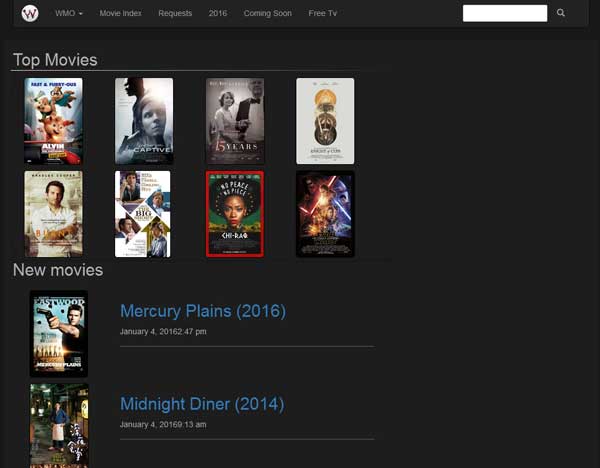Click the search magnifier icon
Image resolution: width=600 pixels, height=468 pixels.
561,13
